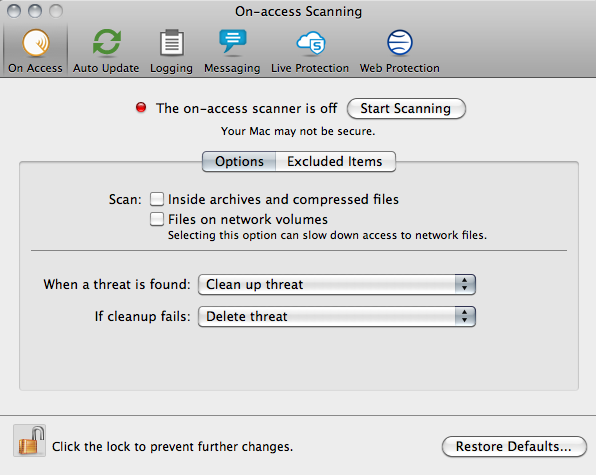Click the Start Scanning button
This screenshot has width=596, height=475.
[406, 108]
